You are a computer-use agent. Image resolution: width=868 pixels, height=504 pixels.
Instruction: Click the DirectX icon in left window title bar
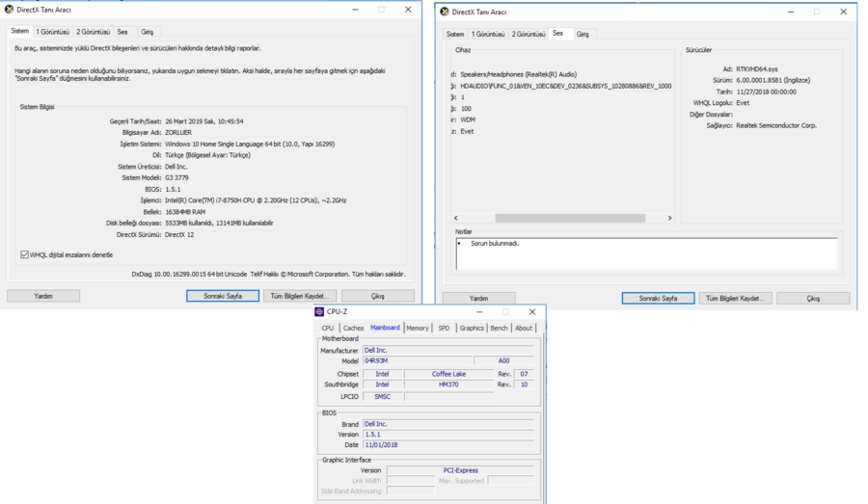pos(9,10)
